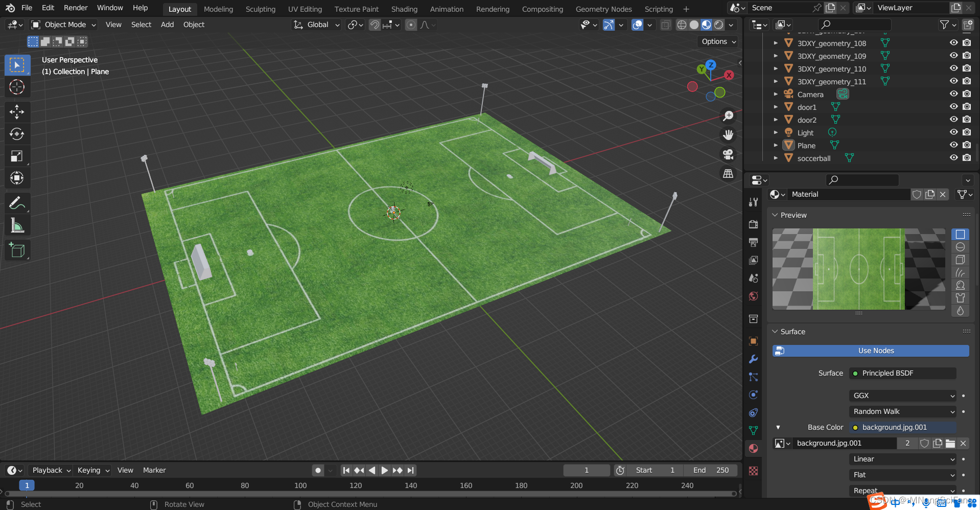Open the Random Walk subsurface dropdown
This screenshot has height=510, width=980.
(x=903, y=411)
